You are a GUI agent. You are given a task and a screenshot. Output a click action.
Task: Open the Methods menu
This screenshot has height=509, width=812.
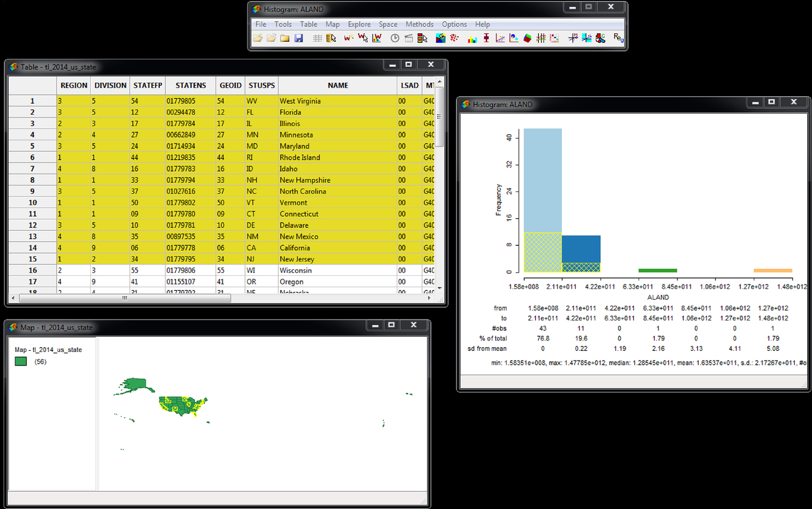tap(419, 25)
